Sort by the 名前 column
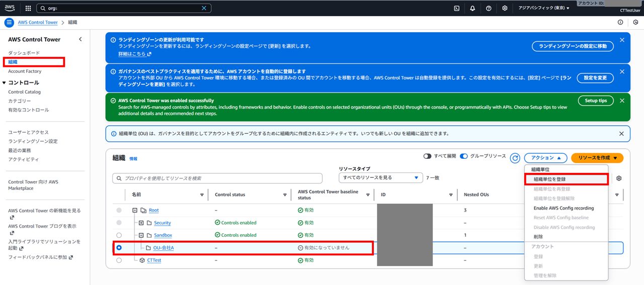The image size is (644, 285). pos(202,195)
